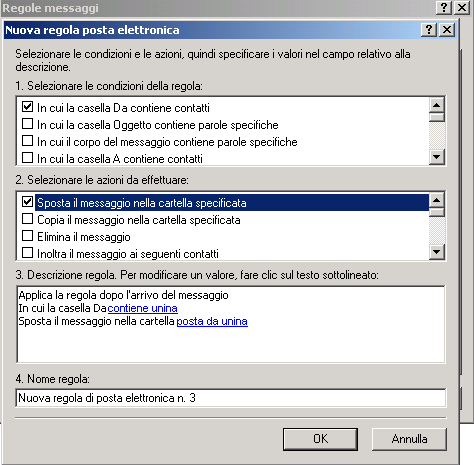Close the Nuova regola posta elettronica dialog
The image size is (474, 465).
click(447, 30)
